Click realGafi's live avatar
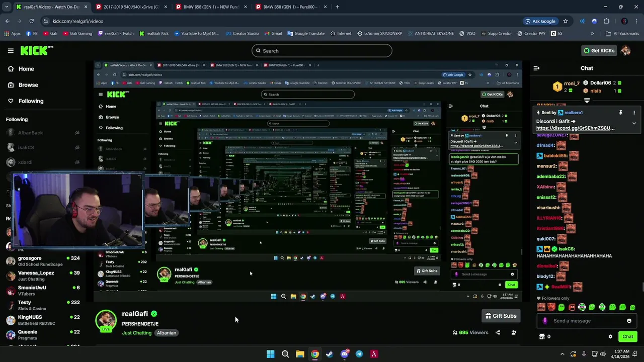644x362 pixels. [x=106, y=321]
